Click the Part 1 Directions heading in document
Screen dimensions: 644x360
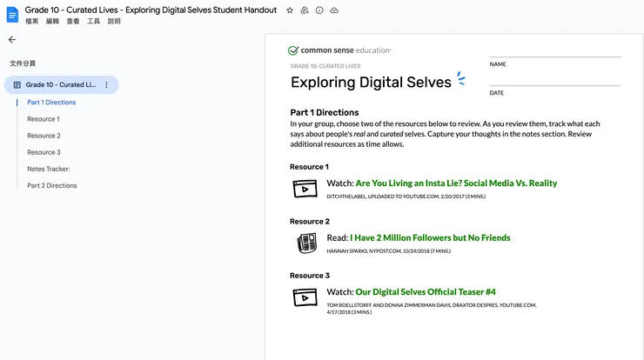coord(325,112)
